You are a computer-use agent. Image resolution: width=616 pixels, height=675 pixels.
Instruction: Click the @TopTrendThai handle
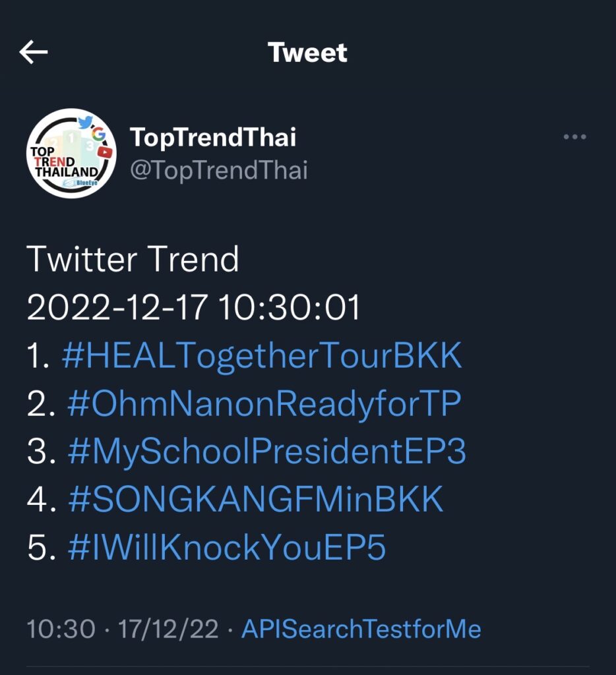(219, 170)
